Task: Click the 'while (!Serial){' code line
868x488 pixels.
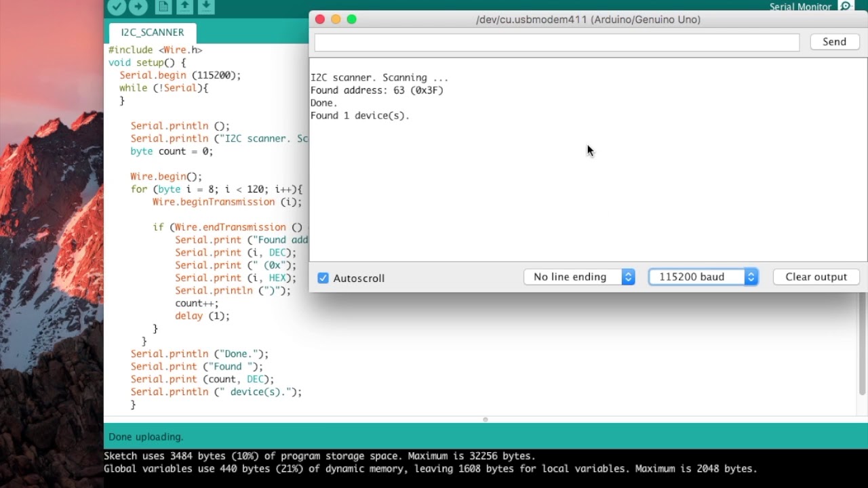Action: tap(163, 88)
